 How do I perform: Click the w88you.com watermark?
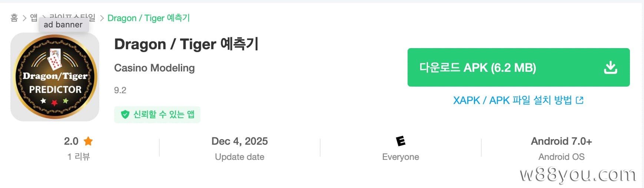(578, 174)
